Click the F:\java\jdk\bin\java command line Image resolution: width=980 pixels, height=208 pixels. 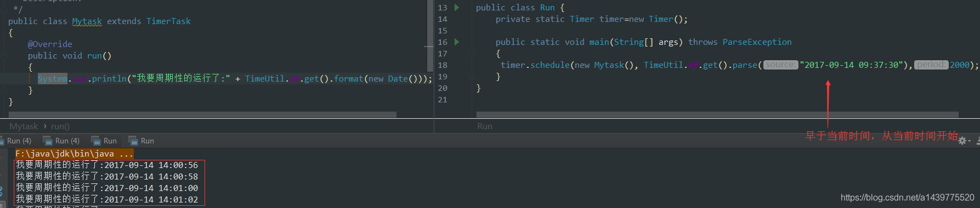[x=74, y=154]
